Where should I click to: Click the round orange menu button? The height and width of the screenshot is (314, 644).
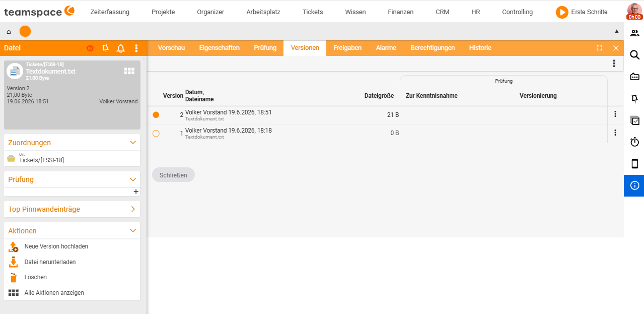coord(25,31)
